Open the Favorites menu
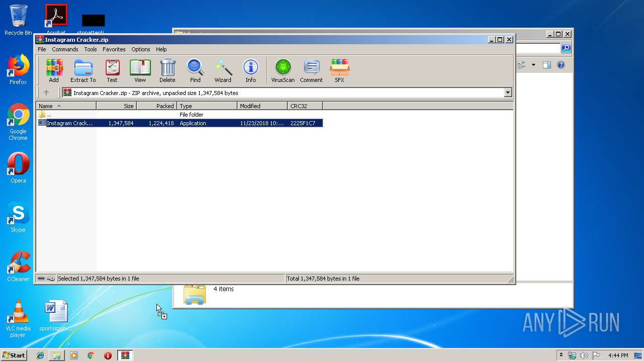This screenshot has width=644, height=362. (x=114, y=49)
